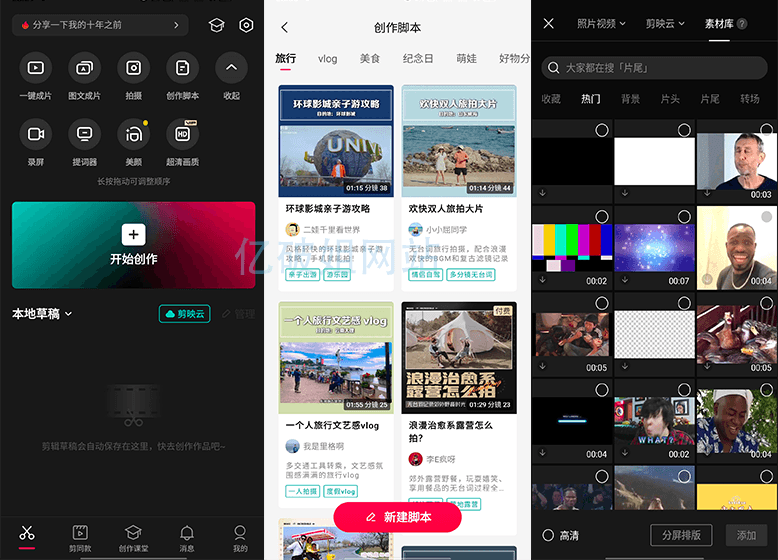The image size is (778, 560).
Task: Tap the 度假vlog tag
Action: point(341,491)
